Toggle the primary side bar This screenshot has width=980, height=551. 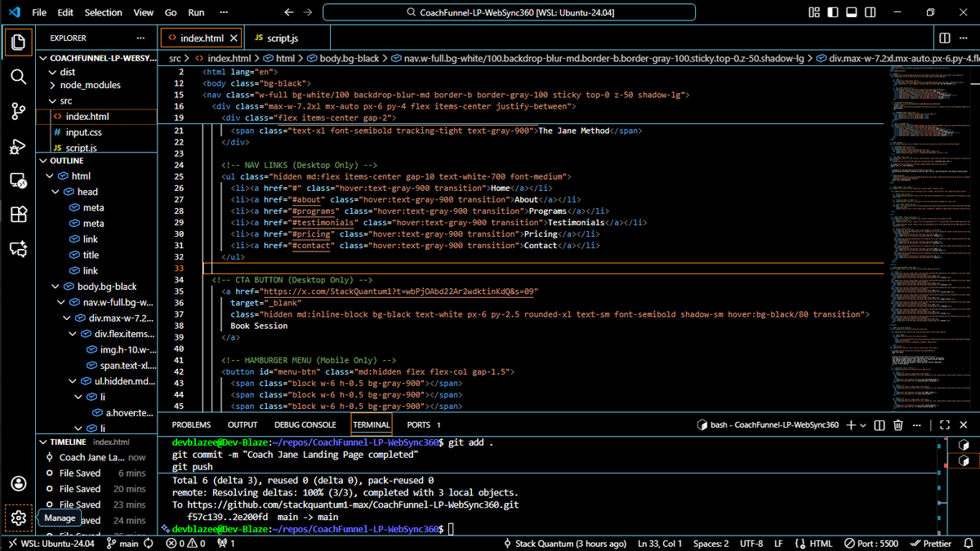tap(832, 12)
